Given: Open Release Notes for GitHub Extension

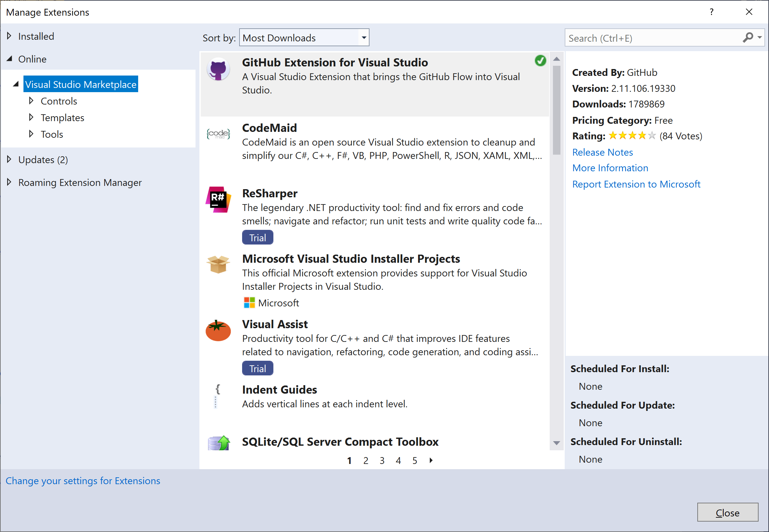Looking at the screenshot, I should click(602, 152).
